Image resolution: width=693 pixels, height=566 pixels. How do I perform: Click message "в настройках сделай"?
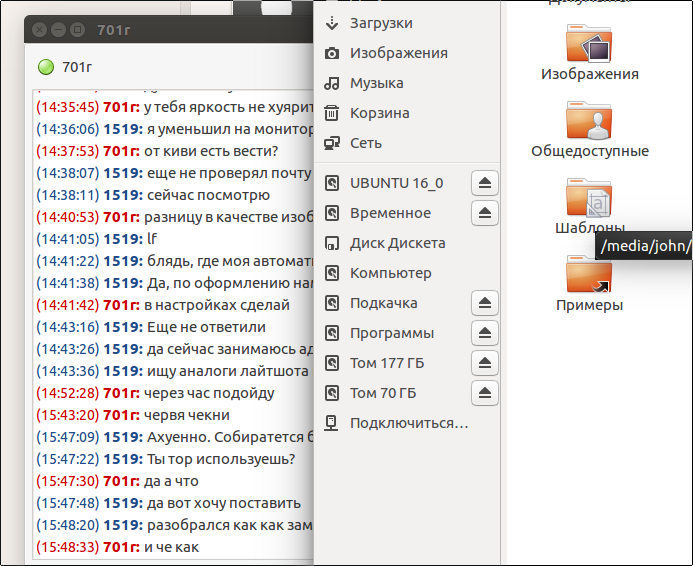(217, 305)
